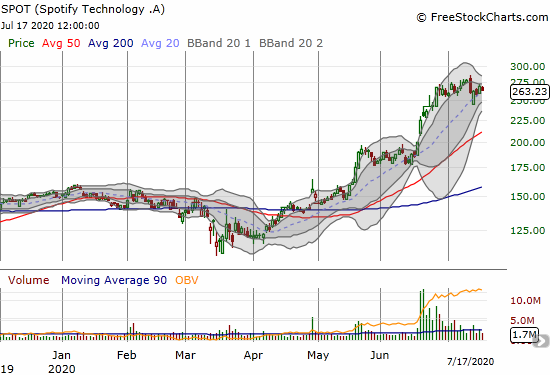
Task: Select the Volume legend label
Action: tap(28, 280)
